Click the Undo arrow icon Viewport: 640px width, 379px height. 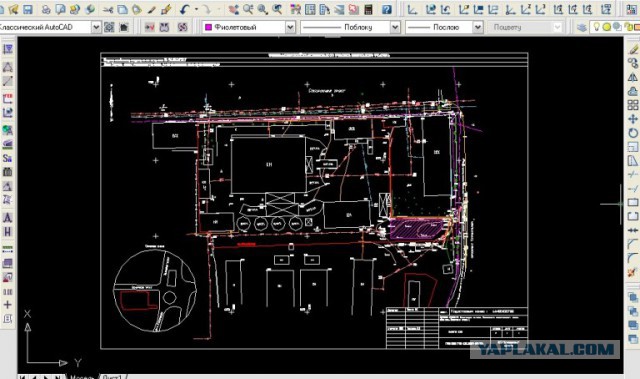(185, 9)
